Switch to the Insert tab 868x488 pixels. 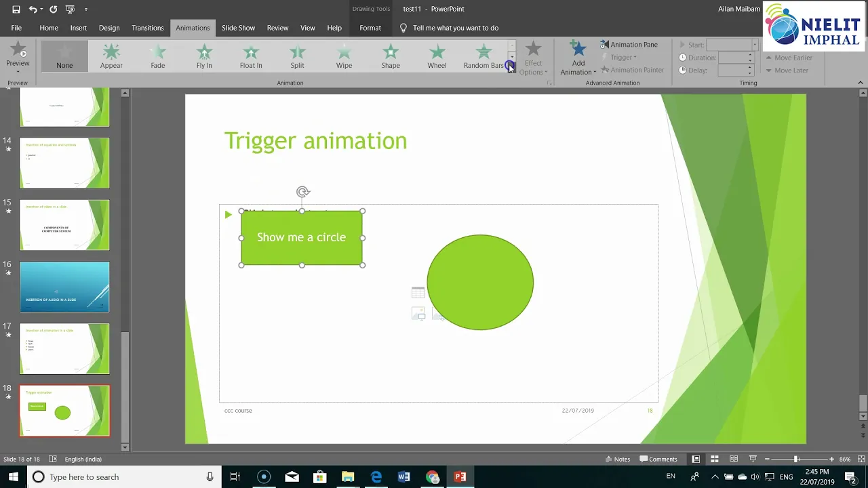79,28
